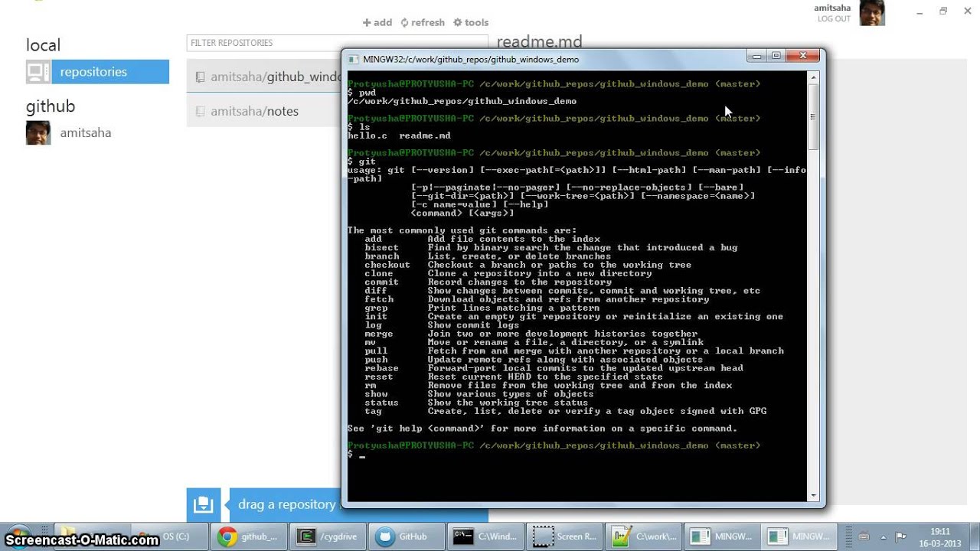Image resolution: width=980 pixels, height=551 pixels.
Task: Click the LOG OUT link
Action: (x=834, y=18)
